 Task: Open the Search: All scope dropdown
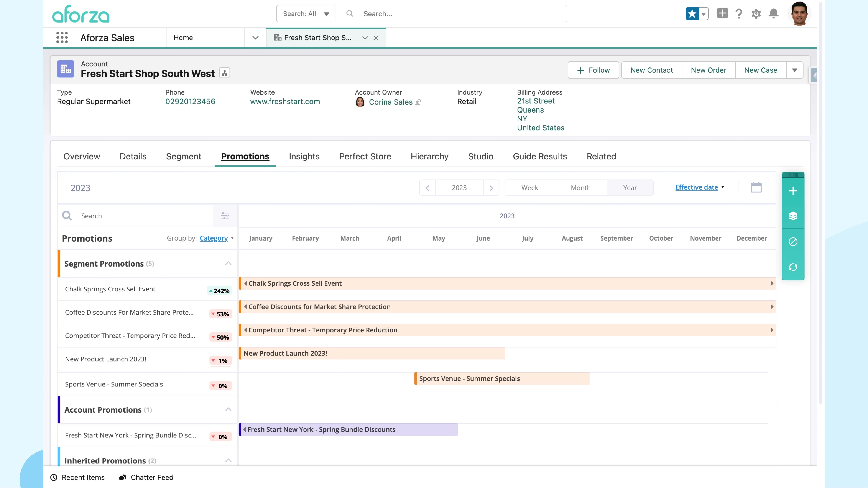tap(306, 14)
